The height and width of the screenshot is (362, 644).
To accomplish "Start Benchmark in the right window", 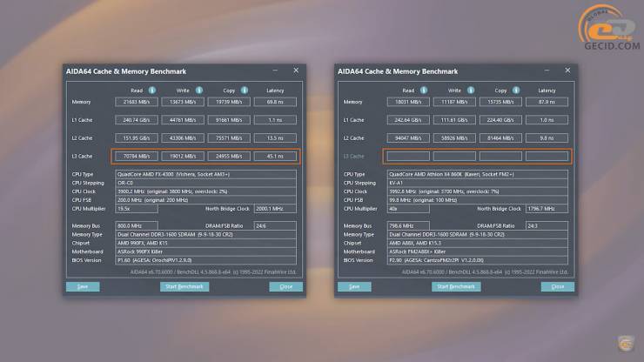I will [456, 286].
